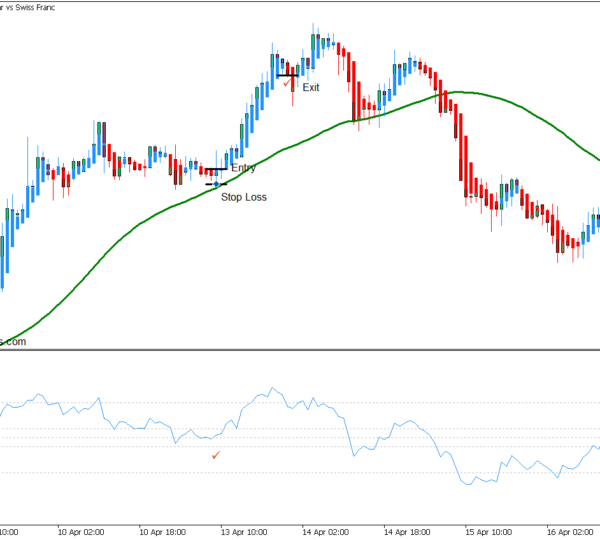Click the 'Exit' text label

point(311,87)
